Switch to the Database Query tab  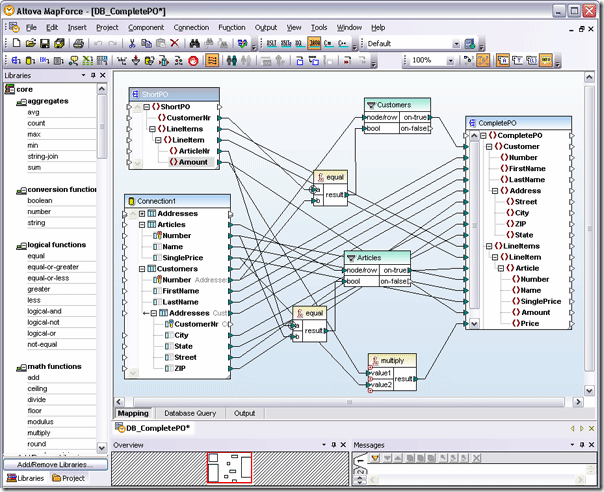[x=190, y=413]
